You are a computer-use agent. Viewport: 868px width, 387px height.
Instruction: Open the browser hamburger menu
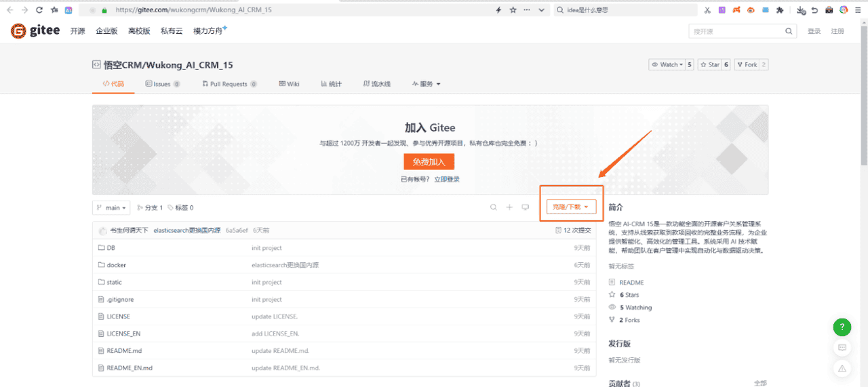(859, 10)
